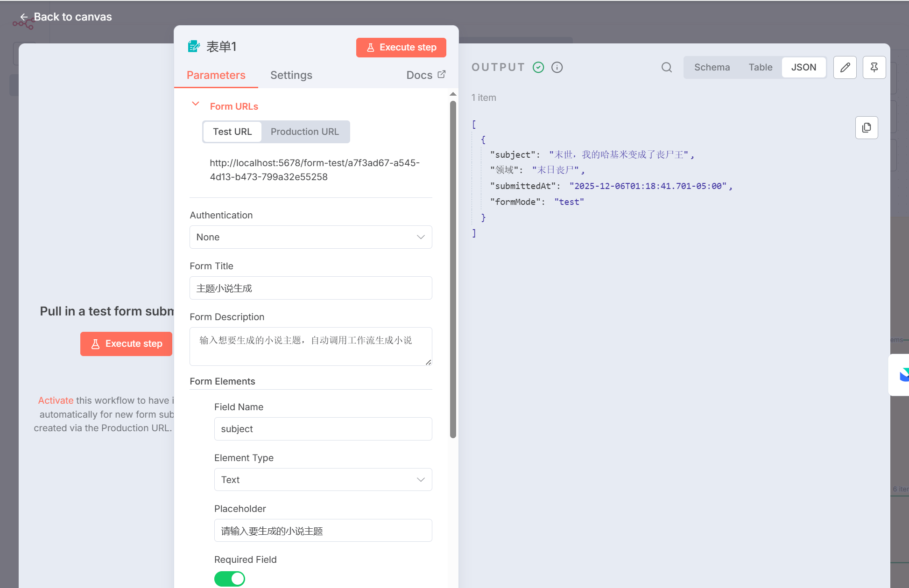Click the search icon in output panel
The width and height of the screenshot is (909, 588).
point(666,67)
